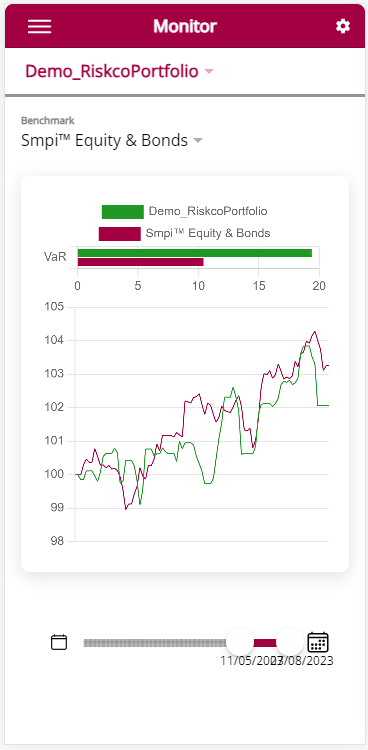
Task: Toggle the green Demo_RiskcoPortfolio legend swatch
Action: (x=123, y=211)
